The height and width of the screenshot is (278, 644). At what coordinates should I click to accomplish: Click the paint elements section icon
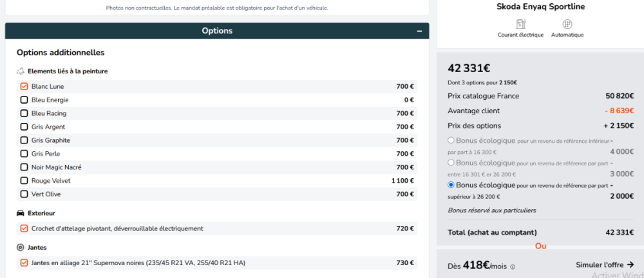coord(20,71)
